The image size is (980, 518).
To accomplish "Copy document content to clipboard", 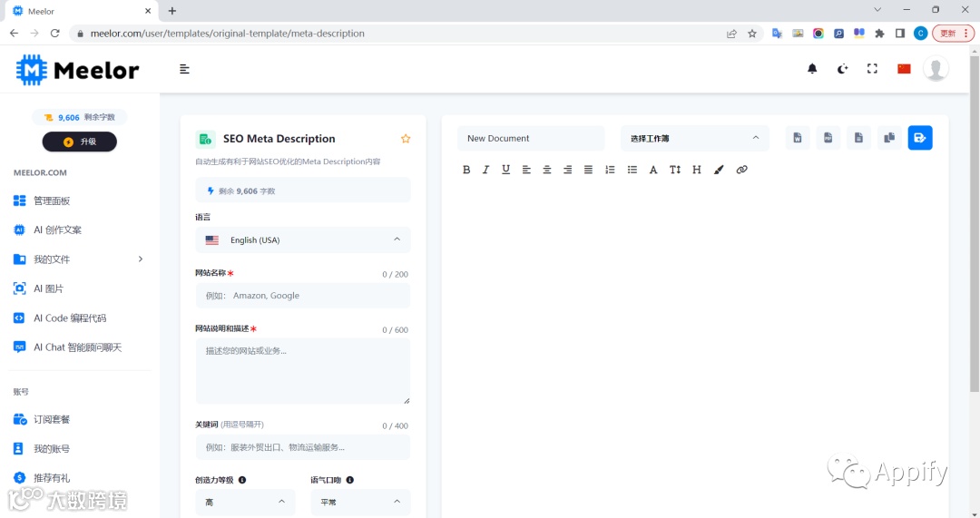I will [x=889, y=138].
